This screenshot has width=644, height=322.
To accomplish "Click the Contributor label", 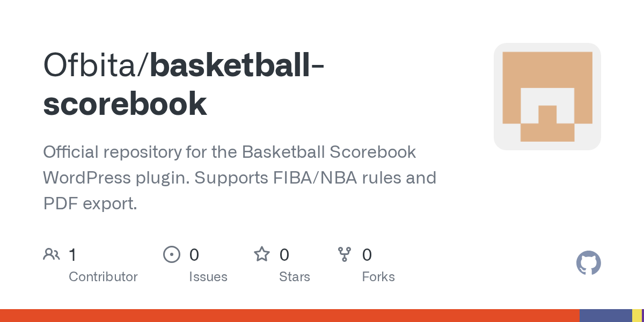I will coord(103,277).
